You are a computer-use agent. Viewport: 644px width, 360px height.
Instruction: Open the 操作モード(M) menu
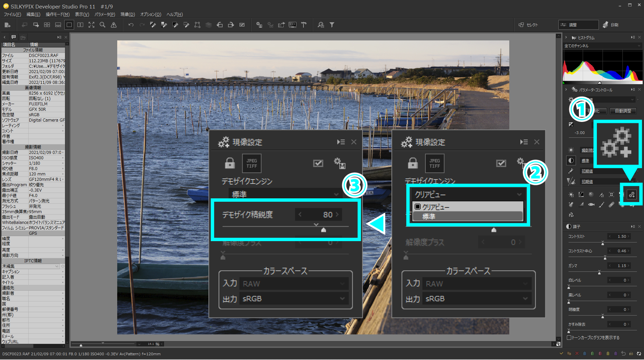coord(58,14)
